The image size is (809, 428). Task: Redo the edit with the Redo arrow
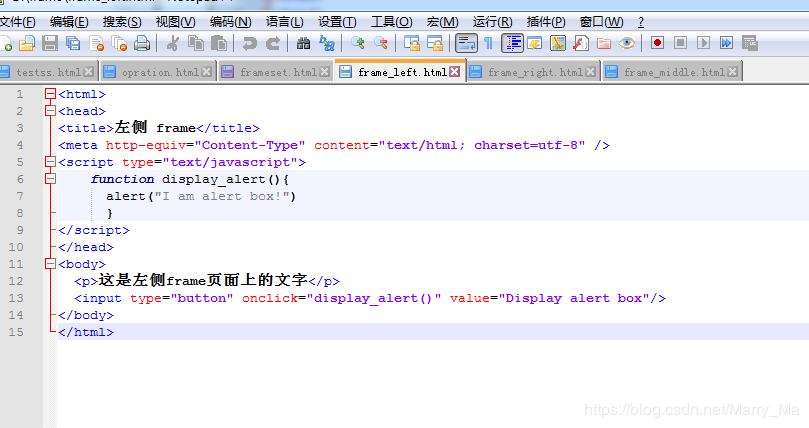coord(272,43)
